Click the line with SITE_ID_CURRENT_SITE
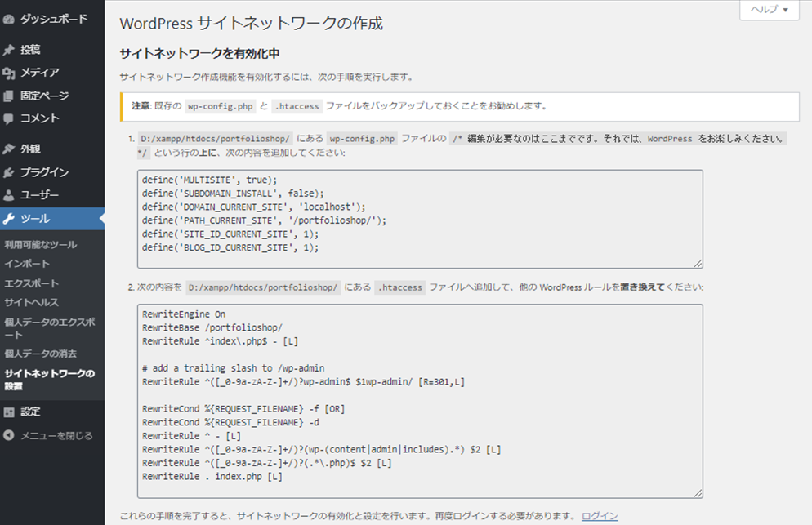812x525 pixels. pos(230,234)
